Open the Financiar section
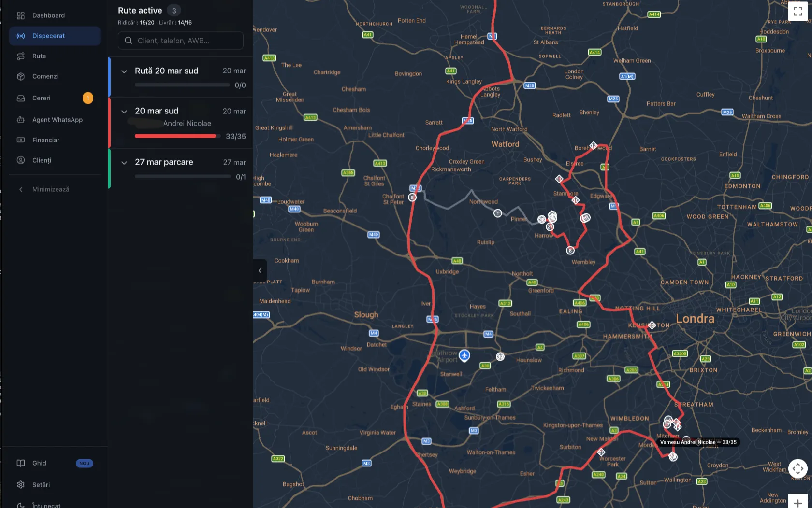Viewport: 812px width, 508px height. tap(21, 140)
